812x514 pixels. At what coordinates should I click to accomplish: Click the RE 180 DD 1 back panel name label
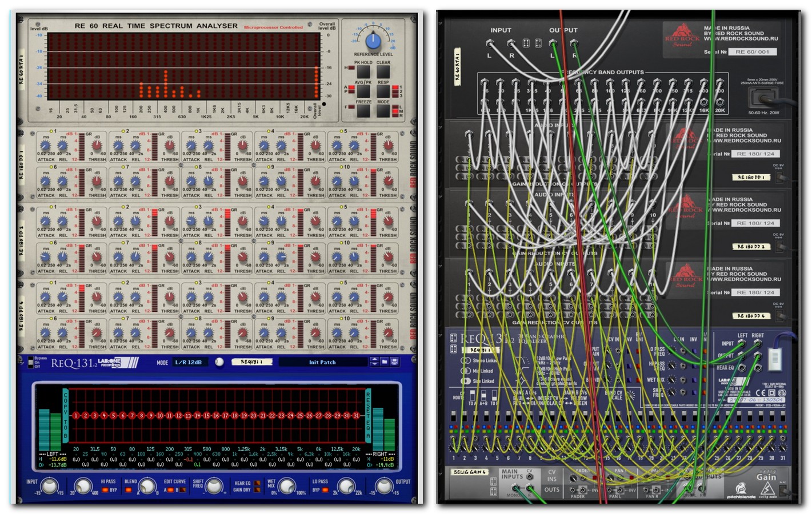click(750, 177)
